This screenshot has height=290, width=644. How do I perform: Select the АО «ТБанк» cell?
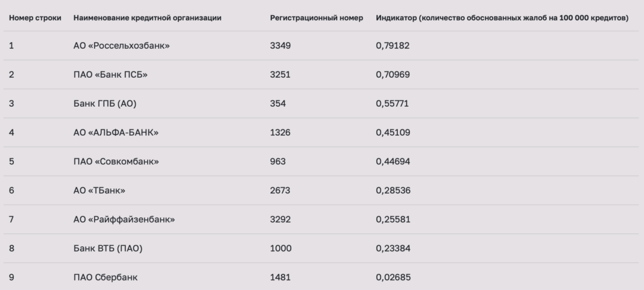pos(99,191)
